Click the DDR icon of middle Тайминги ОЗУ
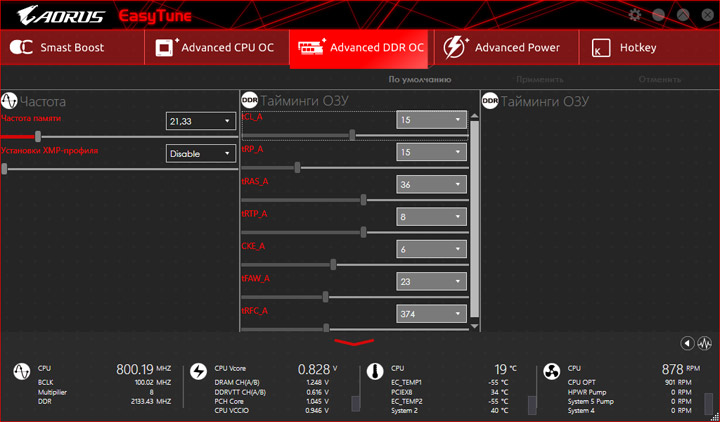The height and width of the screenshot is (422, 720). [x=249, y=100]
